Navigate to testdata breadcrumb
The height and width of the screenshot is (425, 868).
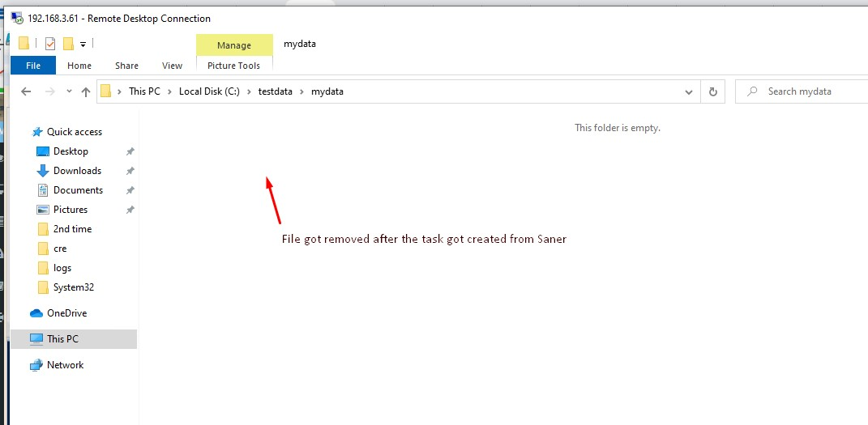[275, 91]
